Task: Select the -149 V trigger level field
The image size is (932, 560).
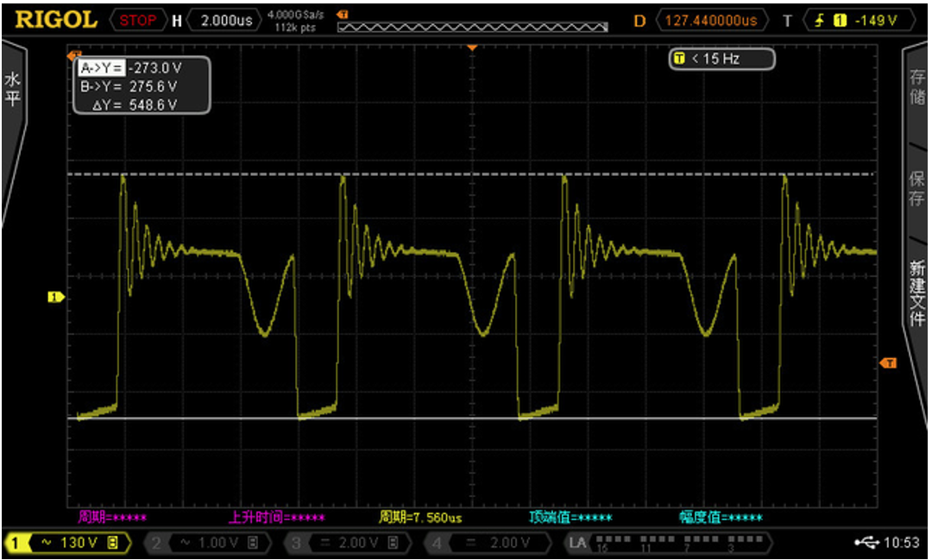Action: tap(875, 20)
